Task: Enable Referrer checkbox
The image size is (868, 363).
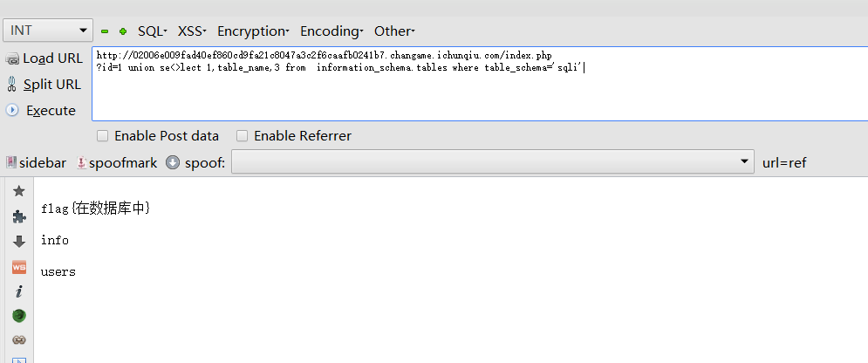Action: point(243,136)
